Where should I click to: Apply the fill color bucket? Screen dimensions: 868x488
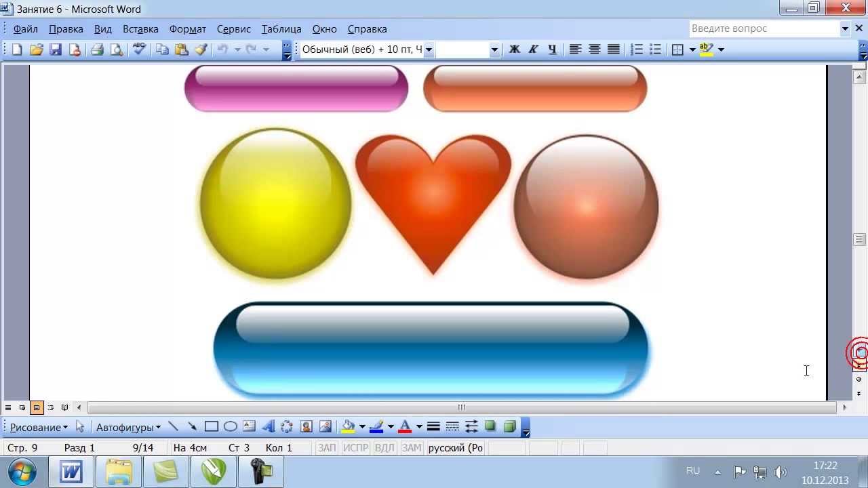coord(348,427)
